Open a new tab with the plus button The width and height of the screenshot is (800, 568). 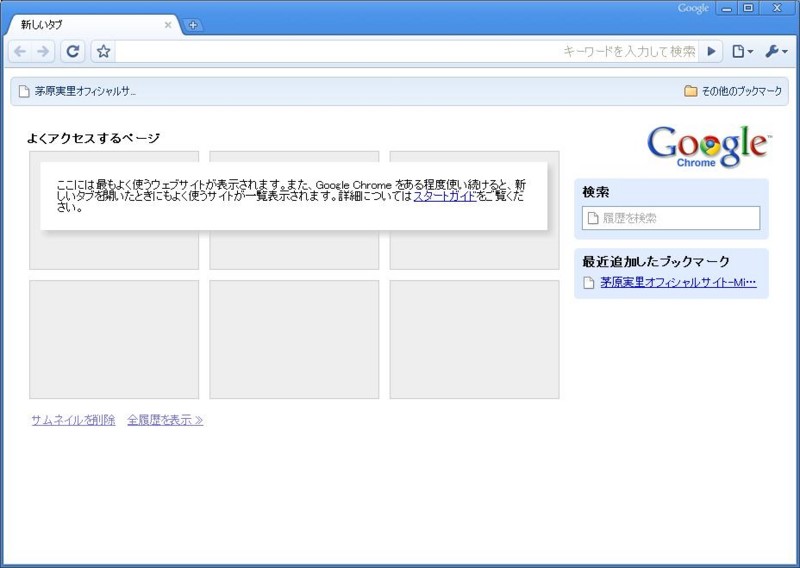click(193, 25)
